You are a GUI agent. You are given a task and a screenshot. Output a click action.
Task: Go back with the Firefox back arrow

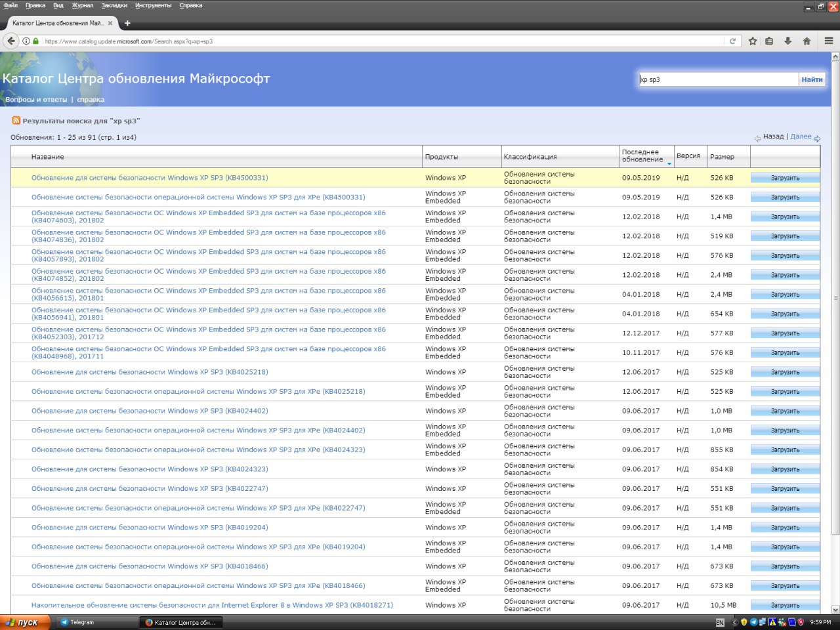point(11,41)
